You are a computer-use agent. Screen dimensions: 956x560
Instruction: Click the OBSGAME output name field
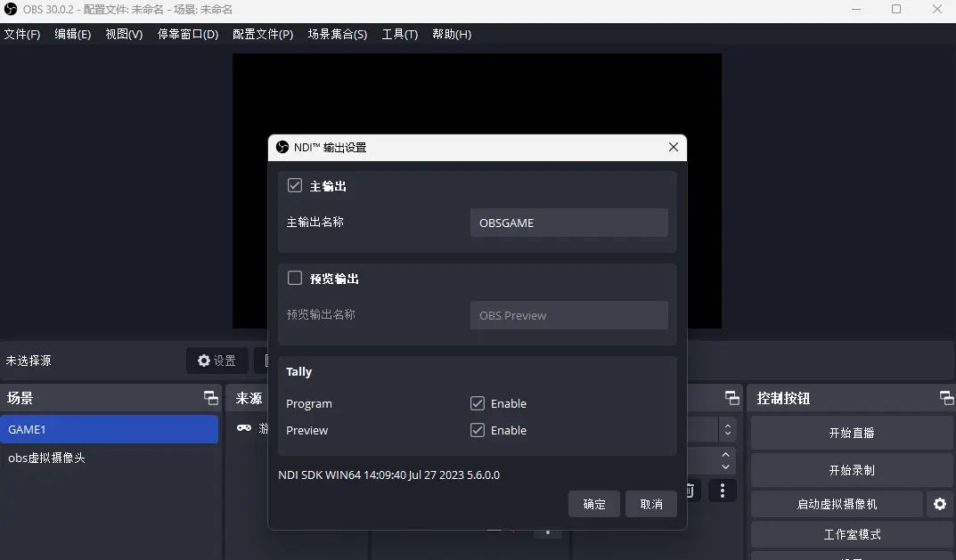tap(568, 223)
